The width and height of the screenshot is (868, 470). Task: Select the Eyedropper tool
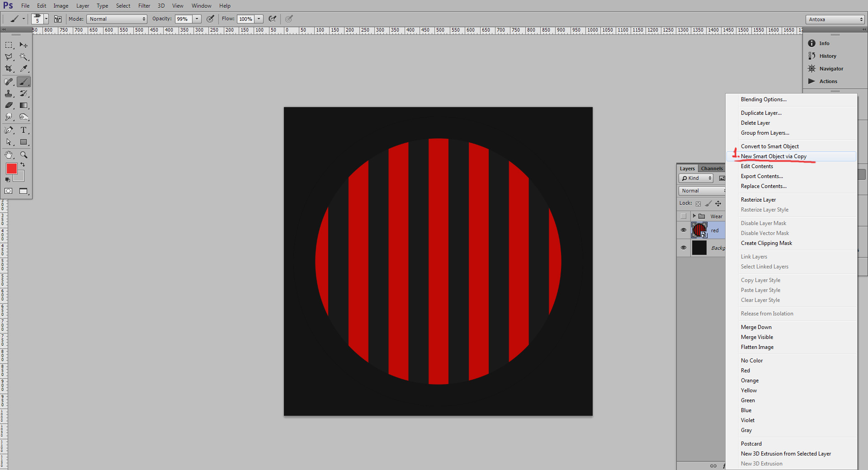click(x=24, y=69)
